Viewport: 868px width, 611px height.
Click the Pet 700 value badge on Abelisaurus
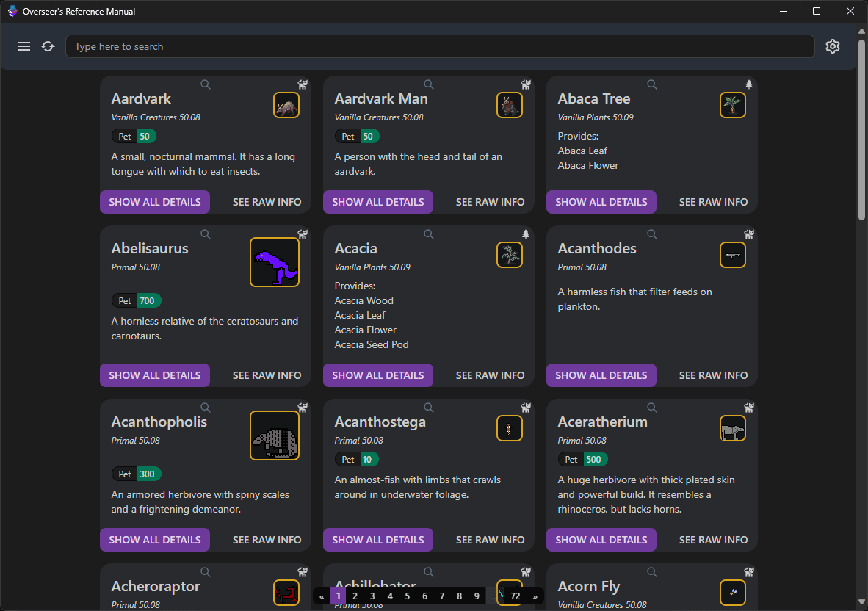point(148,300)
